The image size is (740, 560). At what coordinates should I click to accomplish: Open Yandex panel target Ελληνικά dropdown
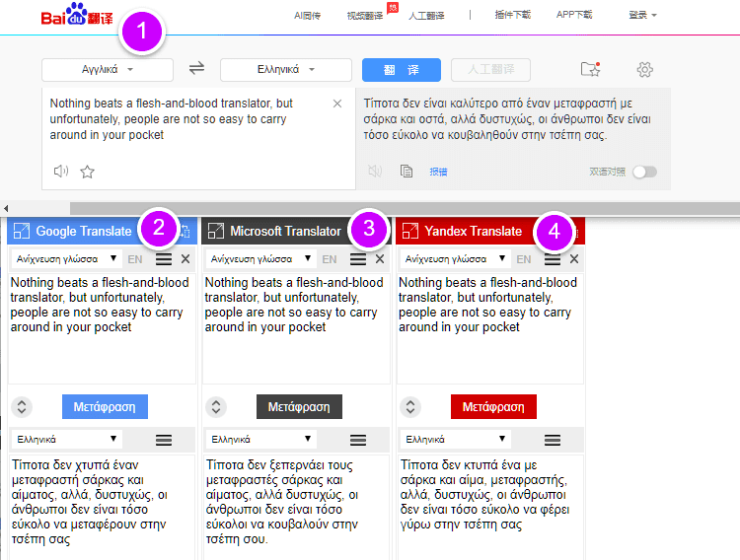tap(456, 439)
